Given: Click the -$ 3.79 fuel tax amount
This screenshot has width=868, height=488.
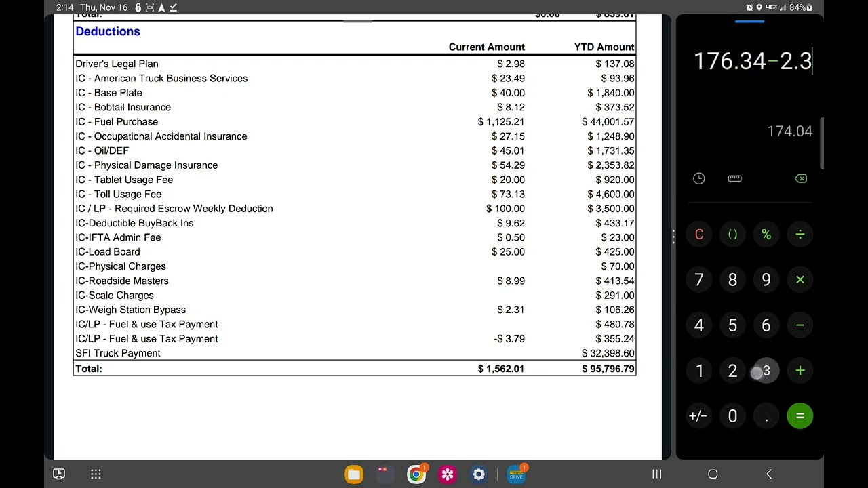Looking at the screenshot, I should 509,339.
